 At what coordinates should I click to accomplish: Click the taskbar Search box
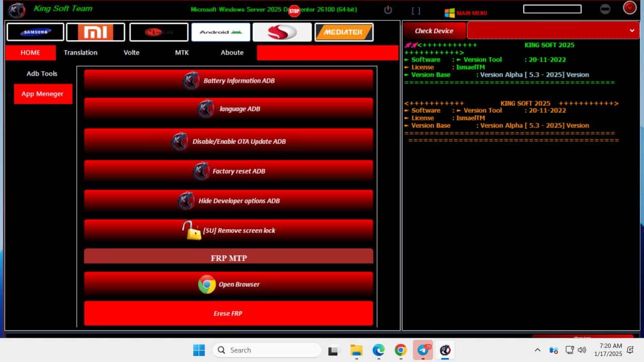[267, 350]
